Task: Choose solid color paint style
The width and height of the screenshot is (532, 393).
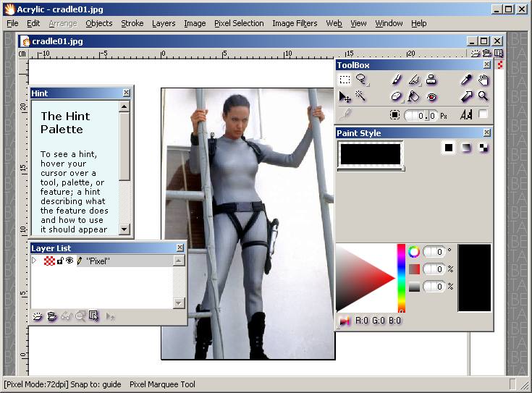Action: click(449, 148)
